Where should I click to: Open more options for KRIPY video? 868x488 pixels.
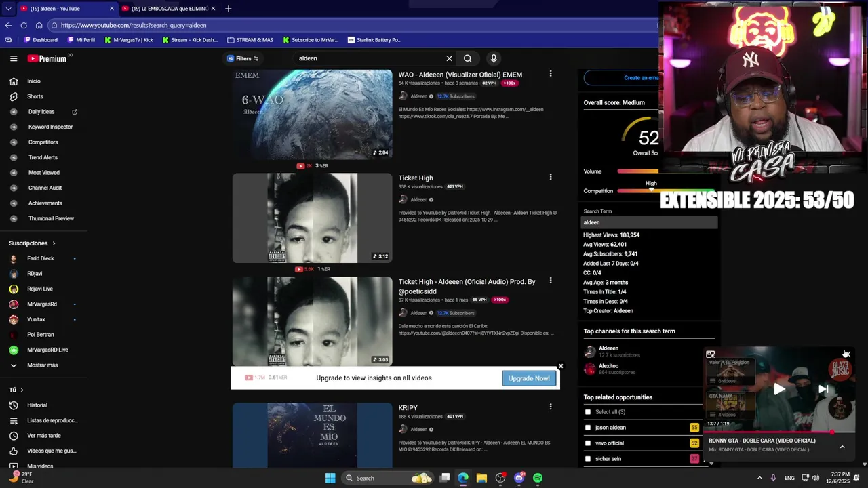(x=551, y=407)
